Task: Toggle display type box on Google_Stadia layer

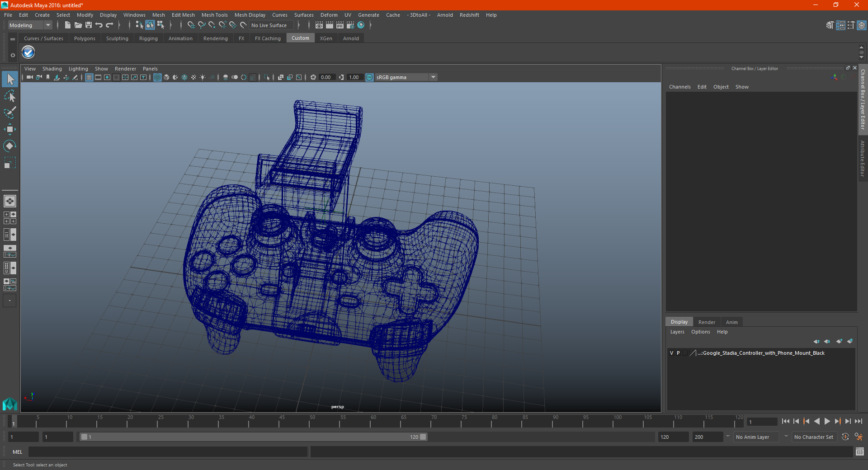Action: pyautogui.click(x=685, y=353)
